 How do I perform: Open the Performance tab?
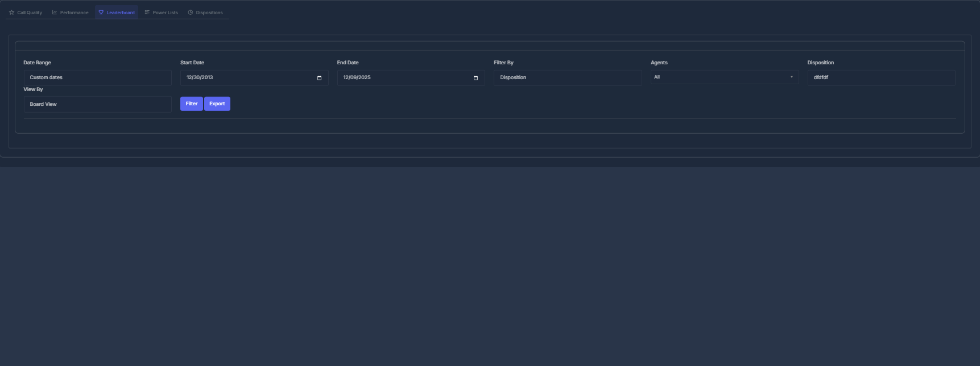pos(71,13)
